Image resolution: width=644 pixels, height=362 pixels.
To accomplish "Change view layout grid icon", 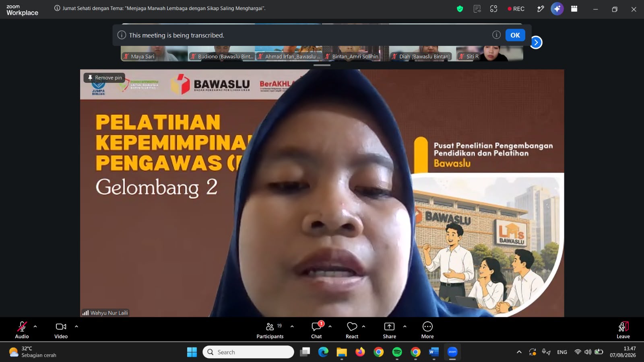I will click(x=574, y=9).
